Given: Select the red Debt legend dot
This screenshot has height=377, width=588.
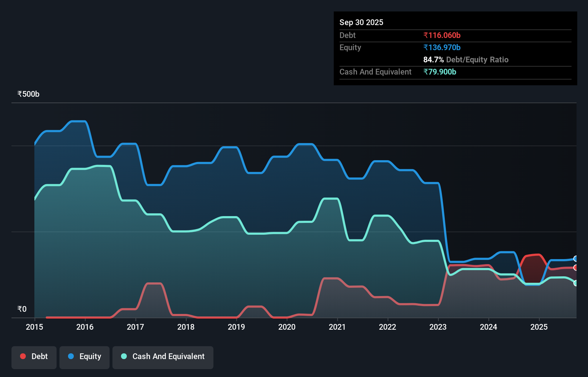Looking at the screenshot, I should click(23, 356).
